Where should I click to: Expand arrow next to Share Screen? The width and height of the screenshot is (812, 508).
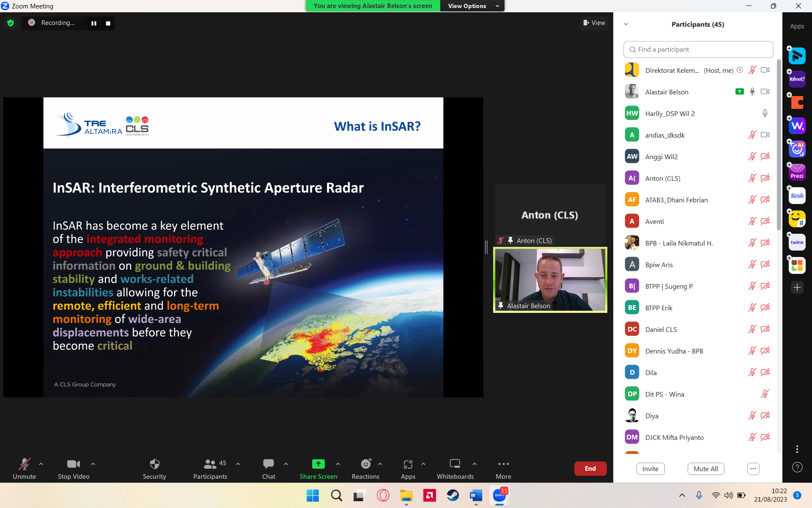point(338,464)
